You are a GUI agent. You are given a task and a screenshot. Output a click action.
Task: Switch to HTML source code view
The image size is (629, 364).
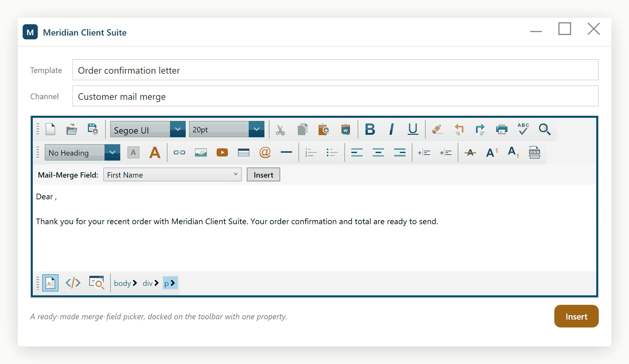click(73, 283)
